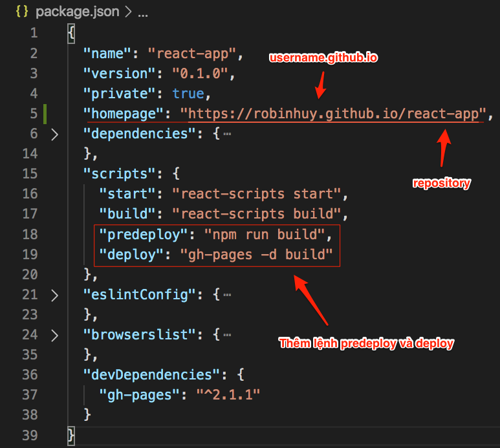Image resolution: width=500 pixels, height=448 pixels.
Task: Click the folded ellipsis after "eslintConfig": {
Action: pyautogui.click(x=227, y=295)
